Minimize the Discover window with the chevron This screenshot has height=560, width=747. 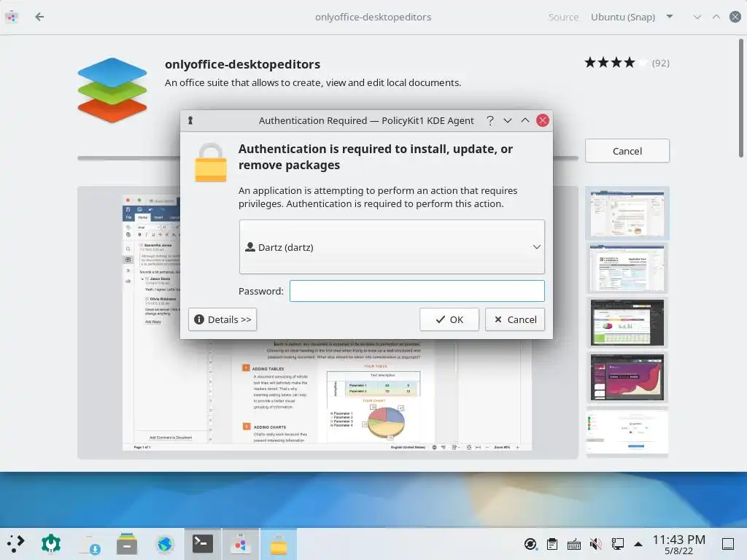[x=697, y=17]
